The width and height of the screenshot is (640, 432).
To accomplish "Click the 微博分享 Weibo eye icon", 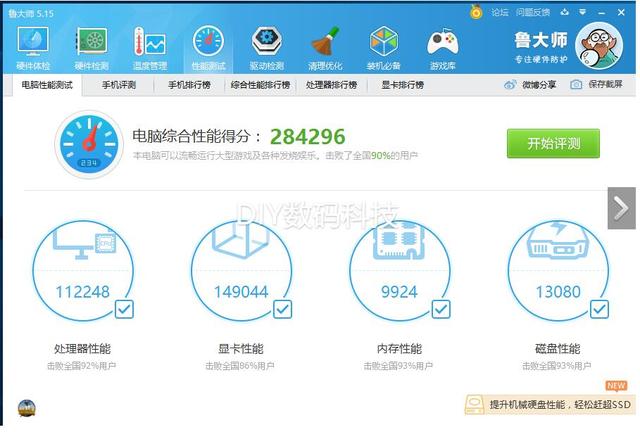I will pos(510,85).
